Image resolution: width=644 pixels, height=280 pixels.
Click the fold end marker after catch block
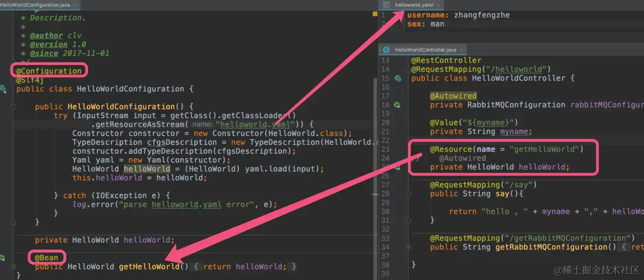14,221
